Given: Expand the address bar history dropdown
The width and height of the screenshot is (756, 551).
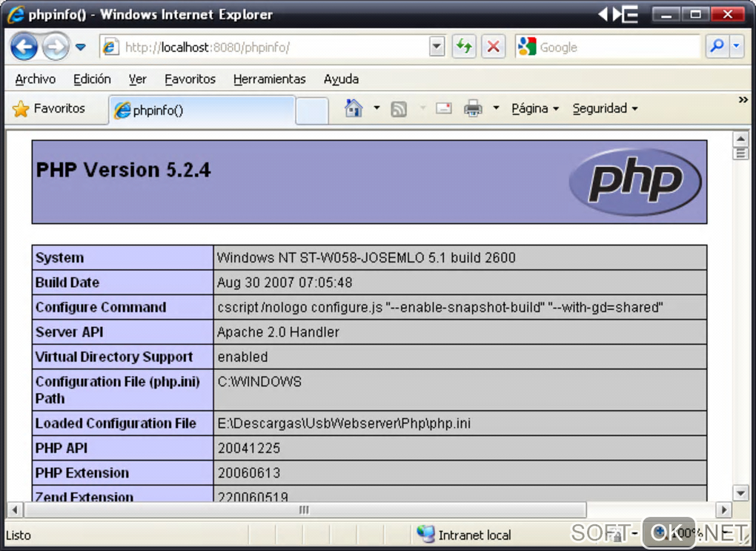Looking at the screenshot, I should click(437, 47).
